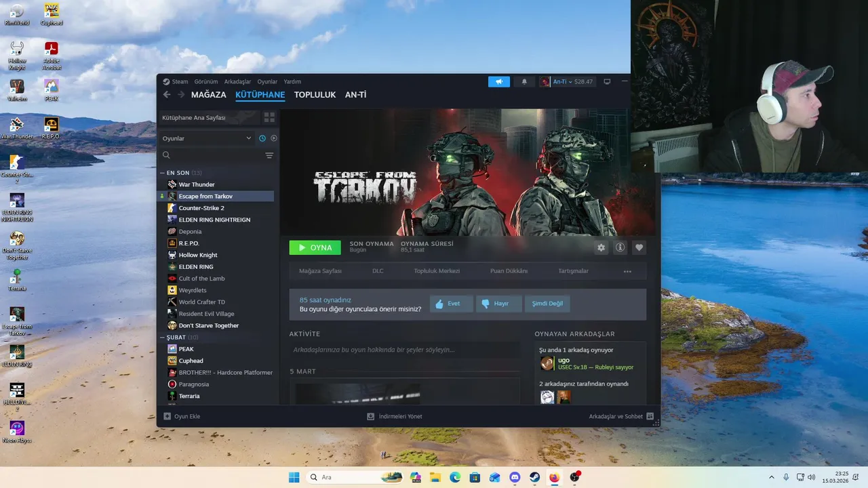
Task: Open Discord from the taskbar
Action: [514, 477]
